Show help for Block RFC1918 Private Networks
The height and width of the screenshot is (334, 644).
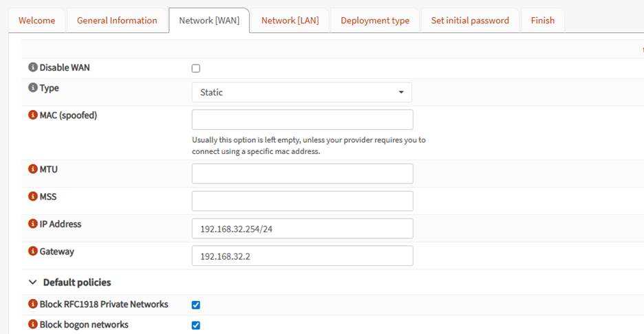(32, 304)
